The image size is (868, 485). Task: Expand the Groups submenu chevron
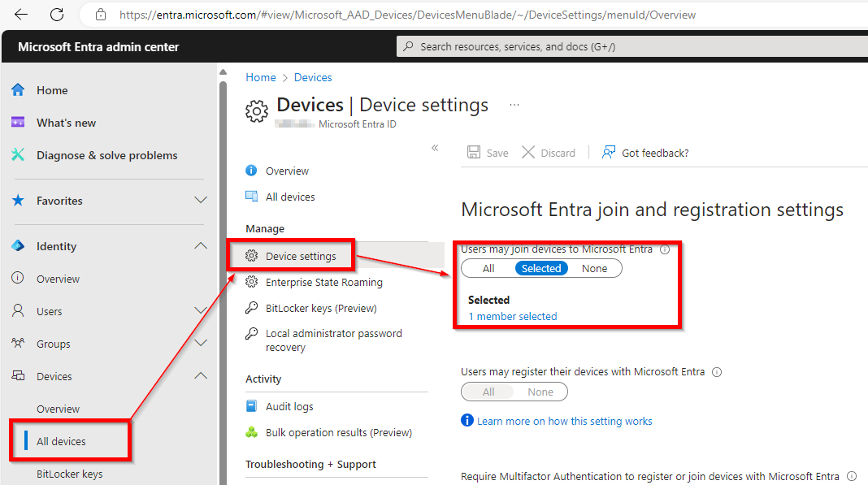(201, 344)
